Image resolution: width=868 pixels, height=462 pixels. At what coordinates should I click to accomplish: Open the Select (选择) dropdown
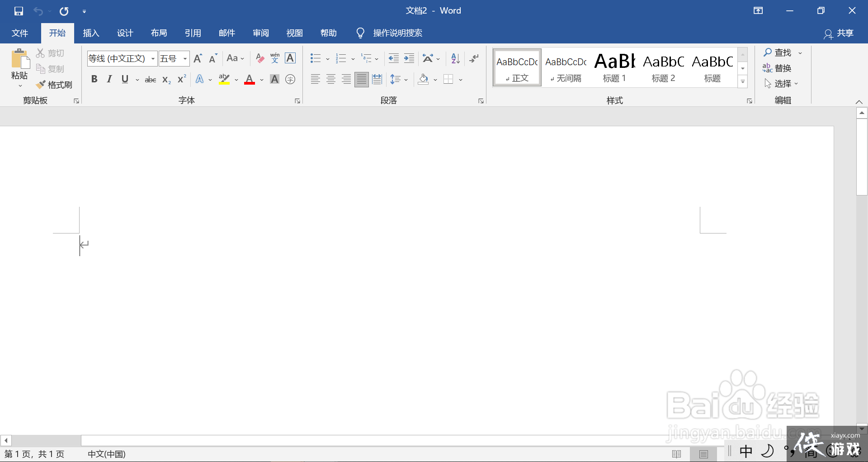781,84
